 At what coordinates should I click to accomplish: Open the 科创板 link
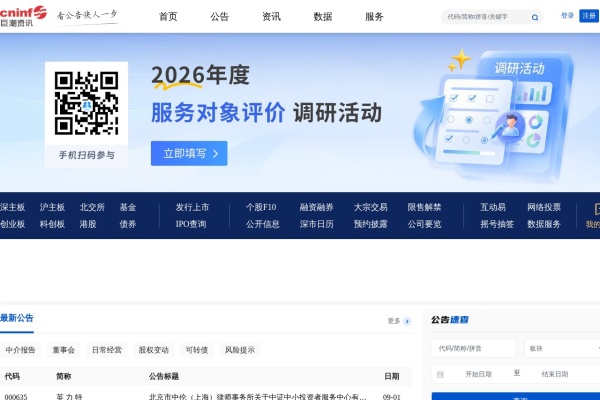52,224
